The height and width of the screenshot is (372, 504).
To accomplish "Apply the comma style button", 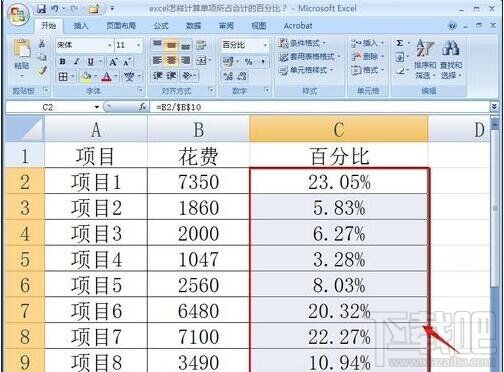I will (263, 61).
